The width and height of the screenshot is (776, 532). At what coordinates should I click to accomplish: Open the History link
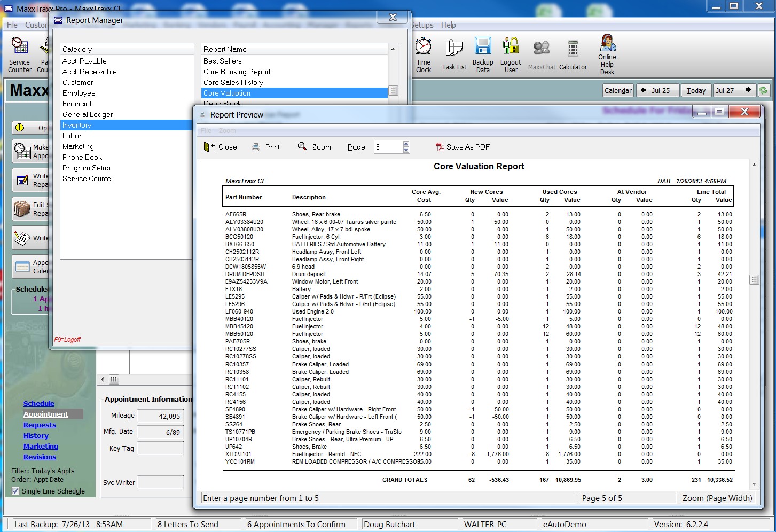[x=36, y=435]
